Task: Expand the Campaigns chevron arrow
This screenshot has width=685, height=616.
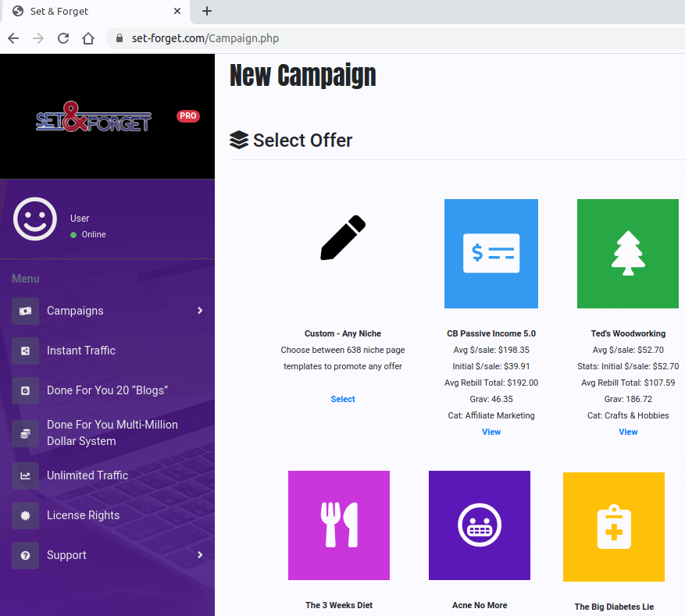Action: point(200,311)
